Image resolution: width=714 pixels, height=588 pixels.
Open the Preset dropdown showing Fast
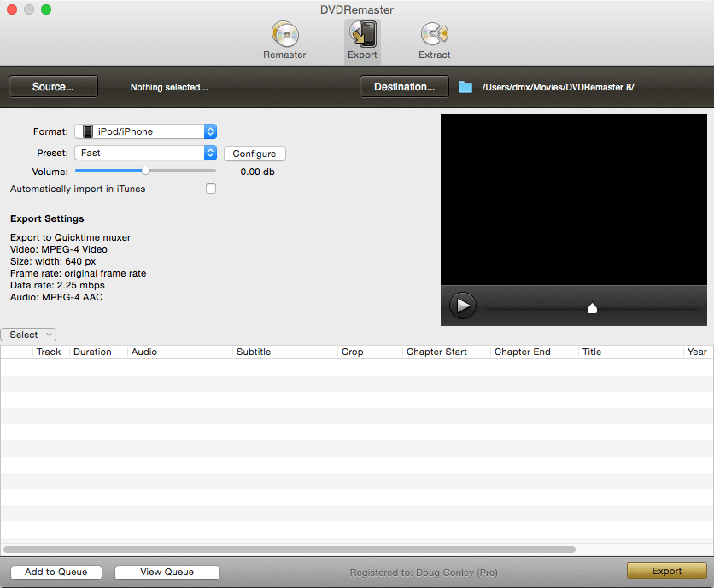pyautogui.click(x=146, y=153)
